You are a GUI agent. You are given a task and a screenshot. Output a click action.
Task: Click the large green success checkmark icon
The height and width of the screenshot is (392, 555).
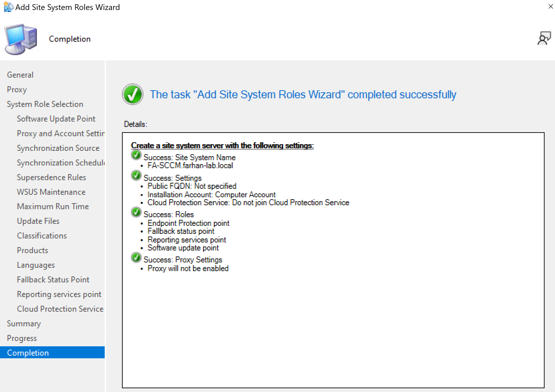132,94
